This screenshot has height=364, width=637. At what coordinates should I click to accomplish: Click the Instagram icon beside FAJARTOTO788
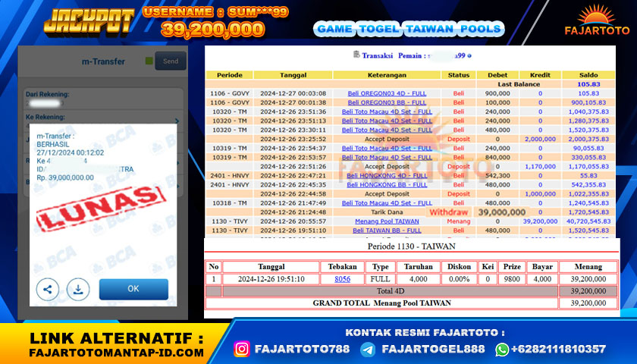coord(242,349)
